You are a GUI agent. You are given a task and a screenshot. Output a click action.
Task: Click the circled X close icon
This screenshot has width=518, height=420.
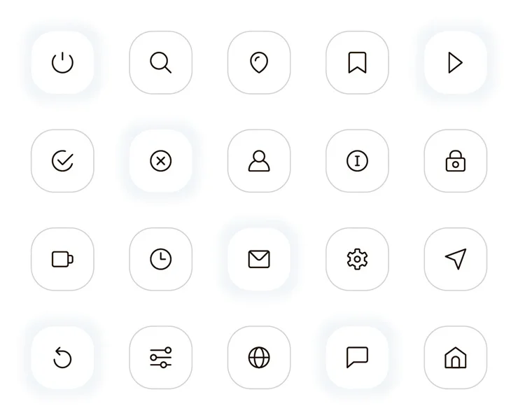click(x=160, y=161)
